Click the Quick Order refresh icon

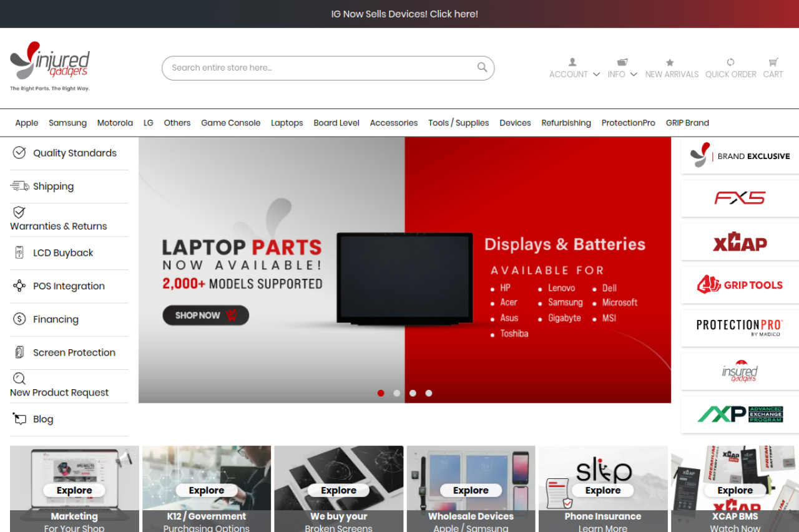pos(730,62)
